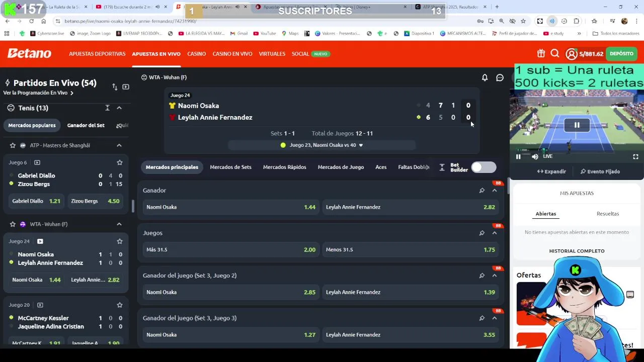Open the gift promotions icon in Betano header
644x362 pixels.
(541, 54)
